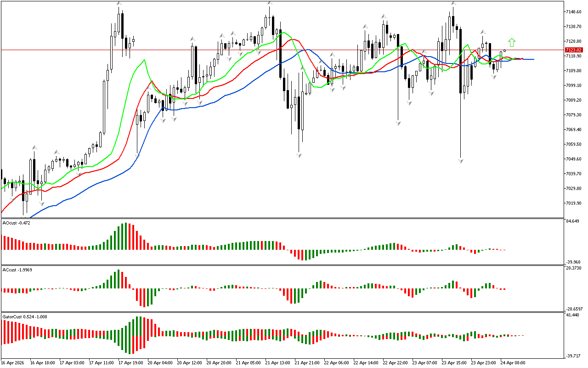Select the deepest red bar in the ACcust histogram
This screenshot has width=588, height=368.
144,298
